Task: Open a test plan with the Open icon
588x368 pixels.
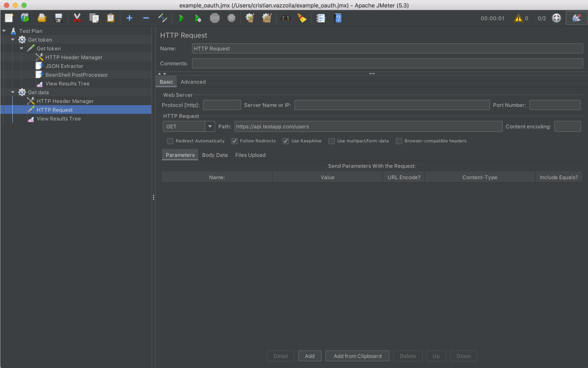Action: (x=42, y=18)
